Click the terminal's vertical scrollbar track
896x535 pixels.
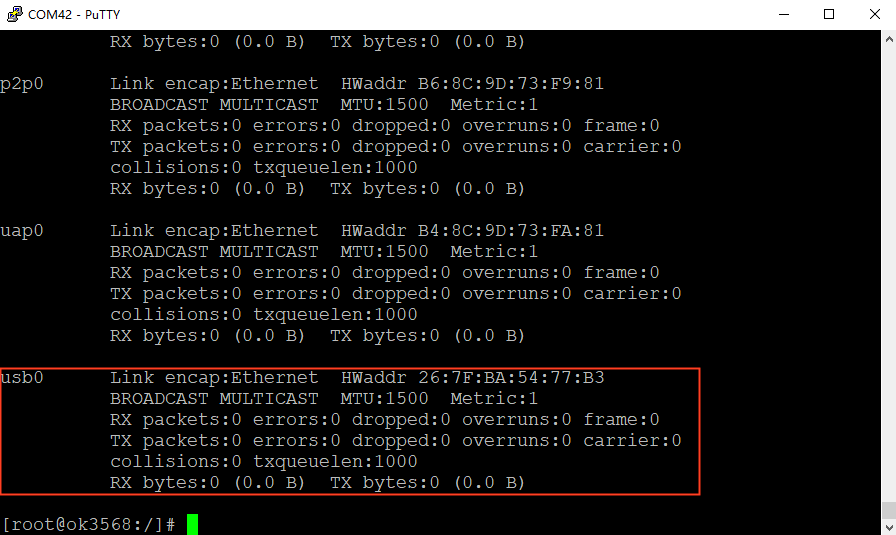(x=887, y=280)
